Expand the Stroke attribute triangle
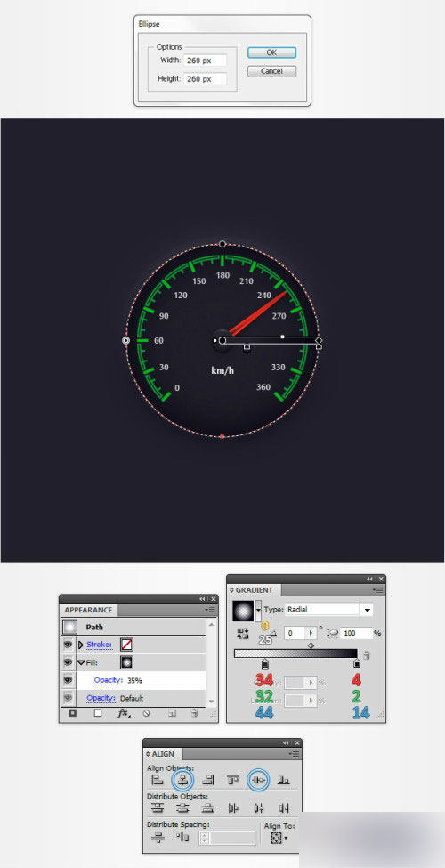Screen dimensions: 445x868 point(81,645)
